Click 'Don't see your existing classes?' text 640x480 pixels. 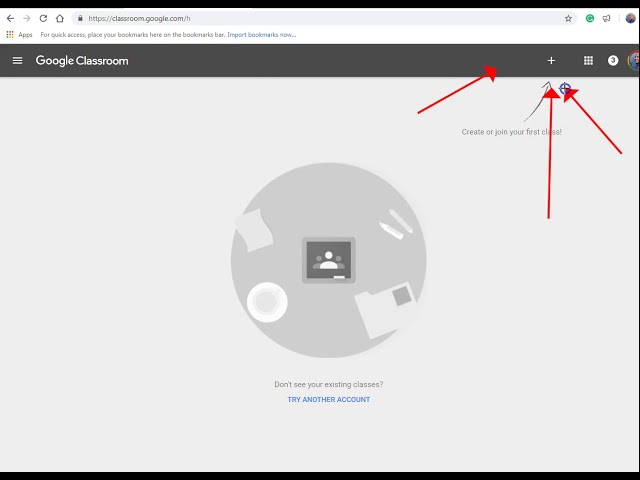329,384
